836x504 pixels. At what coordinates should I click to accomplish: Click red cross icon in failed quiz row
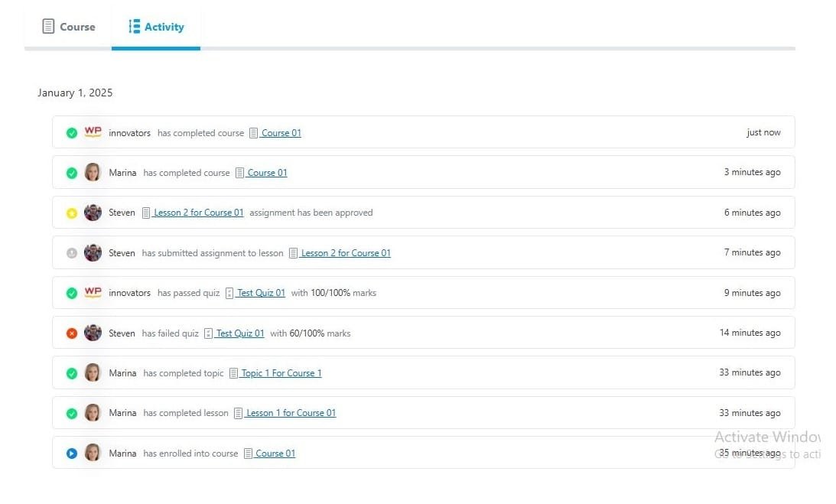tap(71, 333)
